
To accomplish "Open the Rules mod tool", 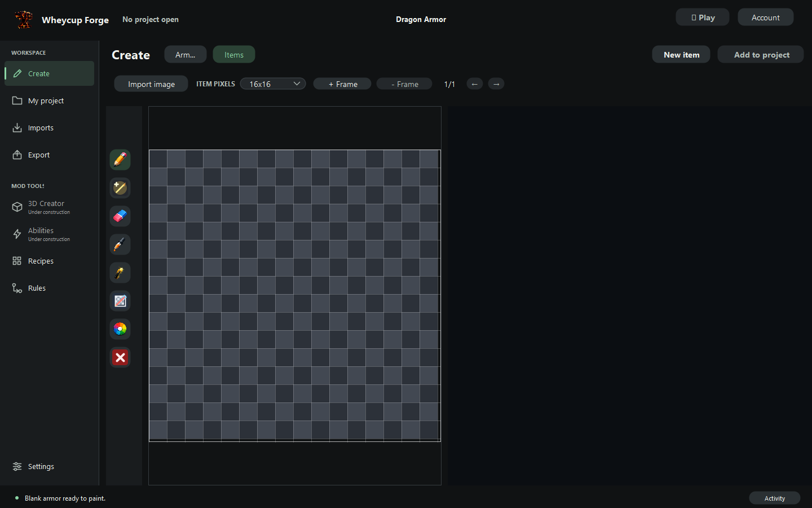I will point(50,288).
